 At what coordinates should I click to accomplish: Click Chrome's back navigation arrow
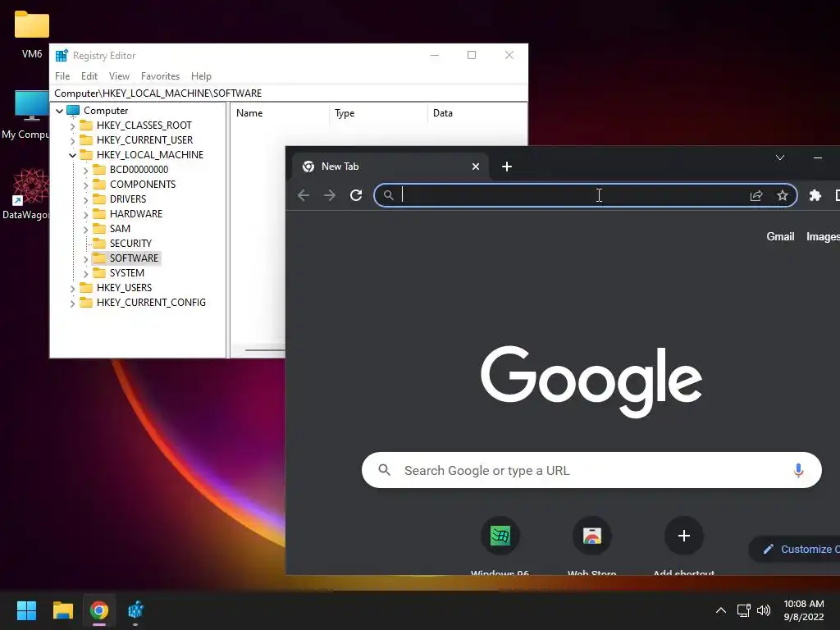(304, 195)
